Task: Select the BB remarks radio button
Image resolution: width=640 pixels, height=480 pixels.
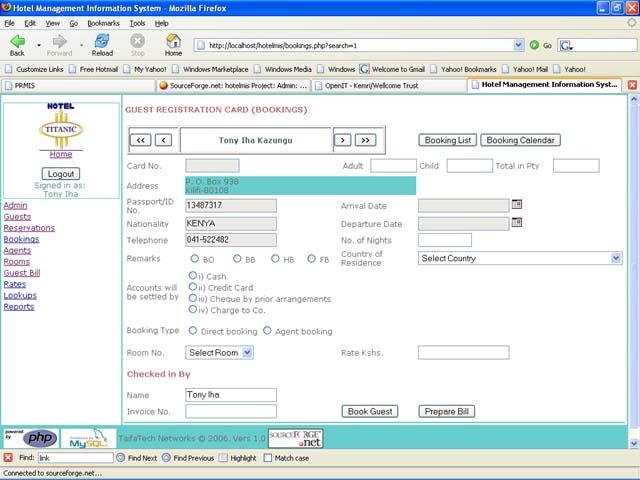Action: pyautogui.click(x=237, y=259)
